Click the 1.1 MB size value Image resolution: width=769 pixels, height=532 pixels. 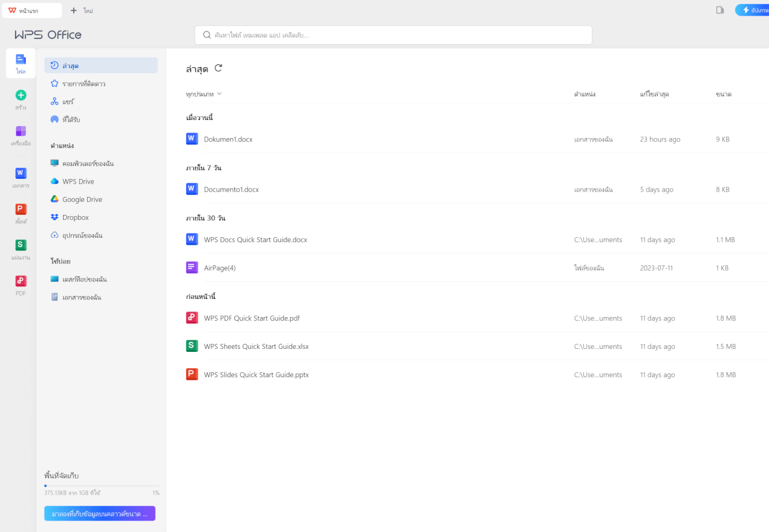[x=725, y=240]
